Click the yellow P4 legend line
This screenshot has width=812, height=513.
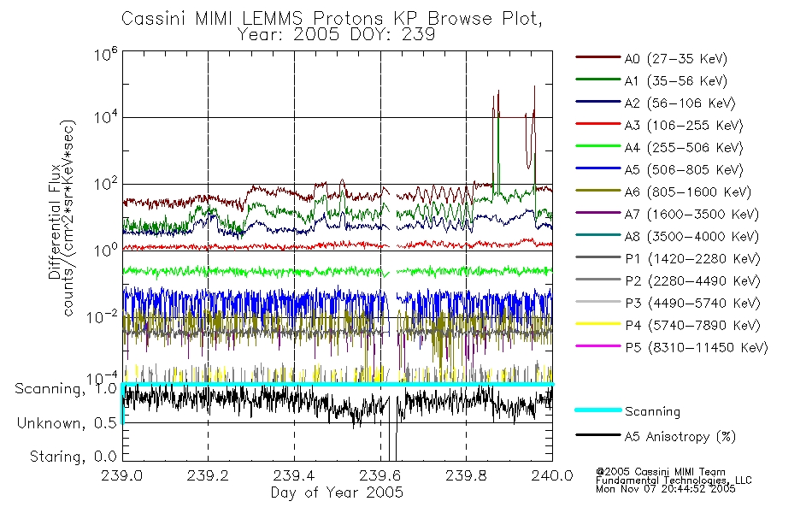point(598,324)
